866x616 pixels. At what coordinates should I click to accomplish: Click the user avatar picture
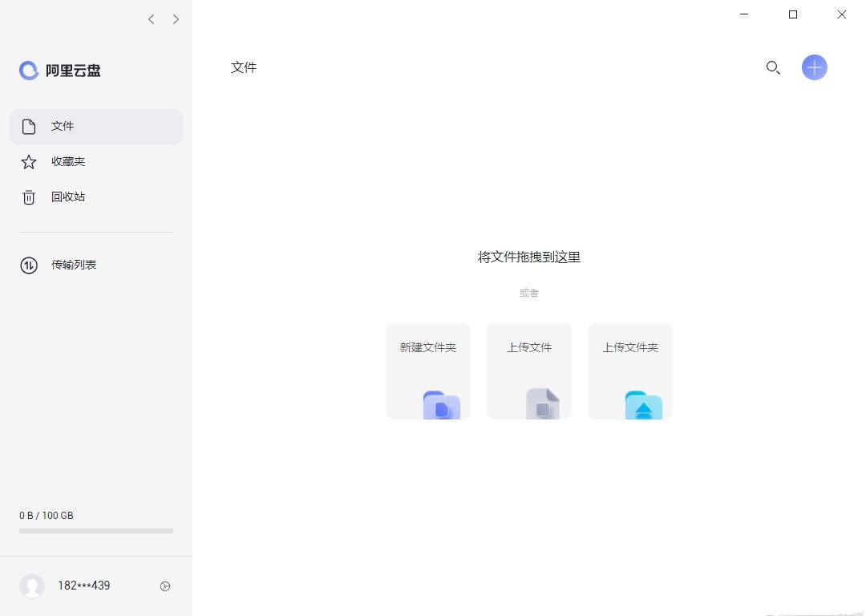(32, 586)
